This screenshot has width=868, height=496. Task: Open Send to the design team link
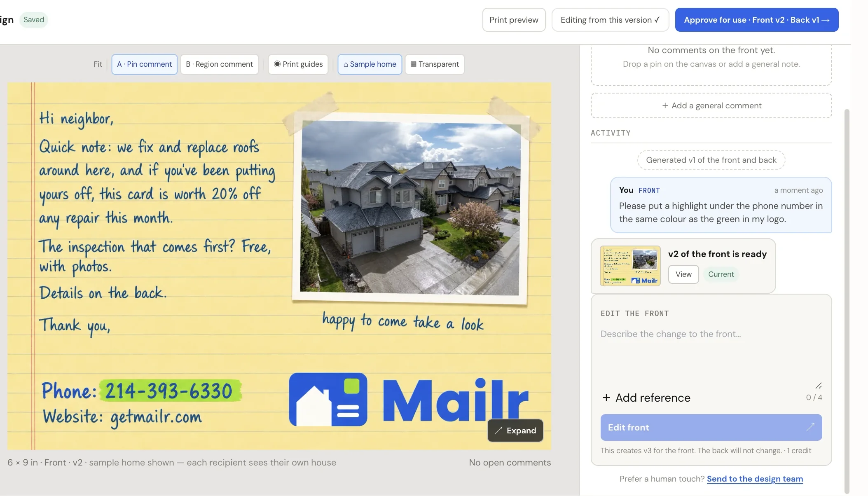click(755, 479)
